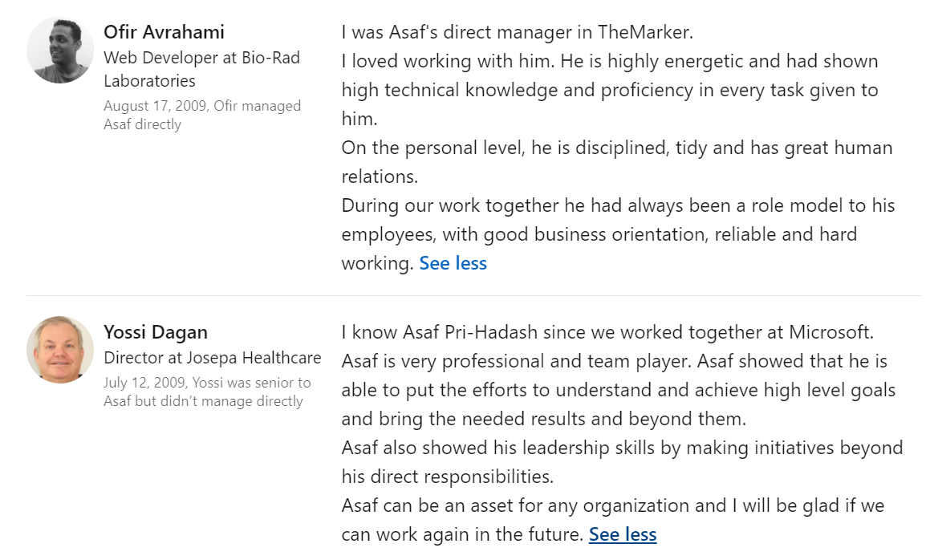The width and height of the screenshot is (934, 560).
Task: Click the August 17, 2009 relationship note
Action: pyautogui.click(x=202, y=115)
